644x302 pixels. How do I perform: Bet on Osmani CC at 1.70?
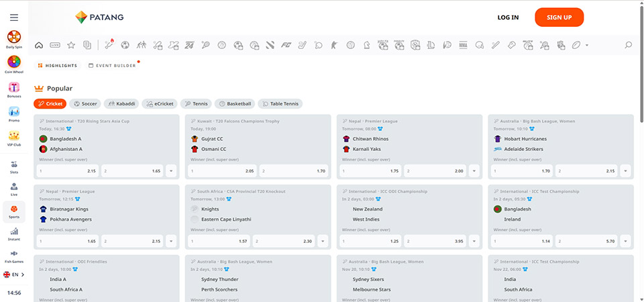click(x=294, y=171)
